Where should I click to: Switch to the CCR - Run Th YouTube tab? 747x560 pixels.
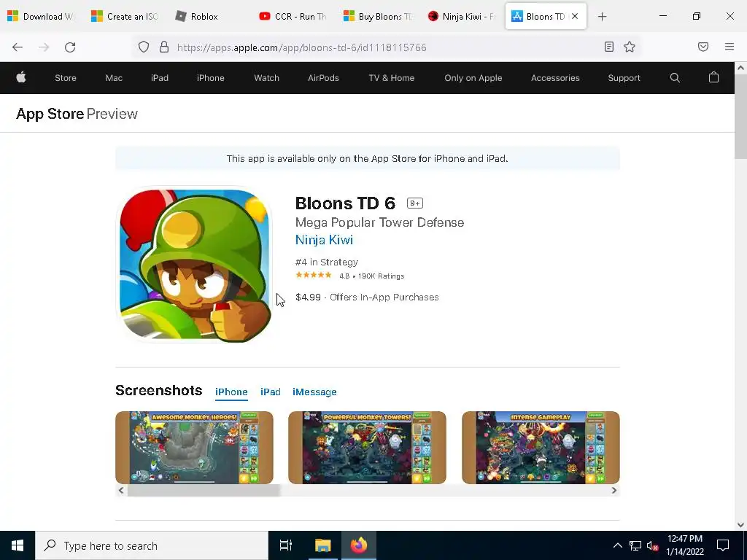point(293,17)
